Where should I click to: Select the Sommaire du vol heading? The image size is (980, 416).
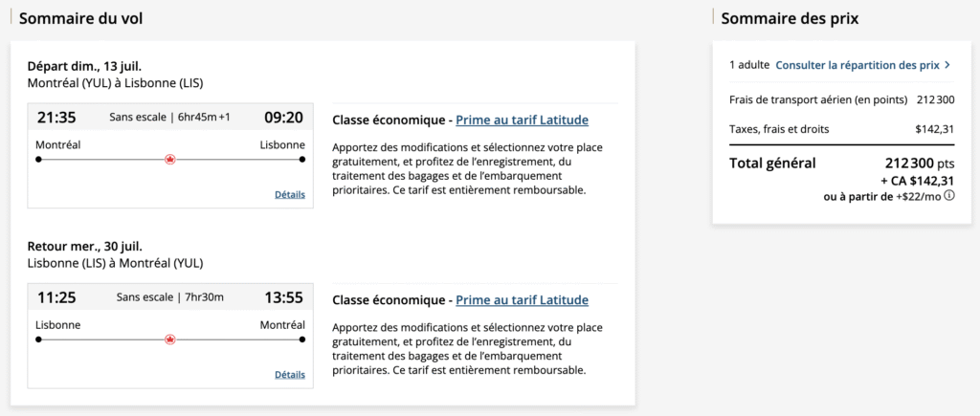coord(81,18)
